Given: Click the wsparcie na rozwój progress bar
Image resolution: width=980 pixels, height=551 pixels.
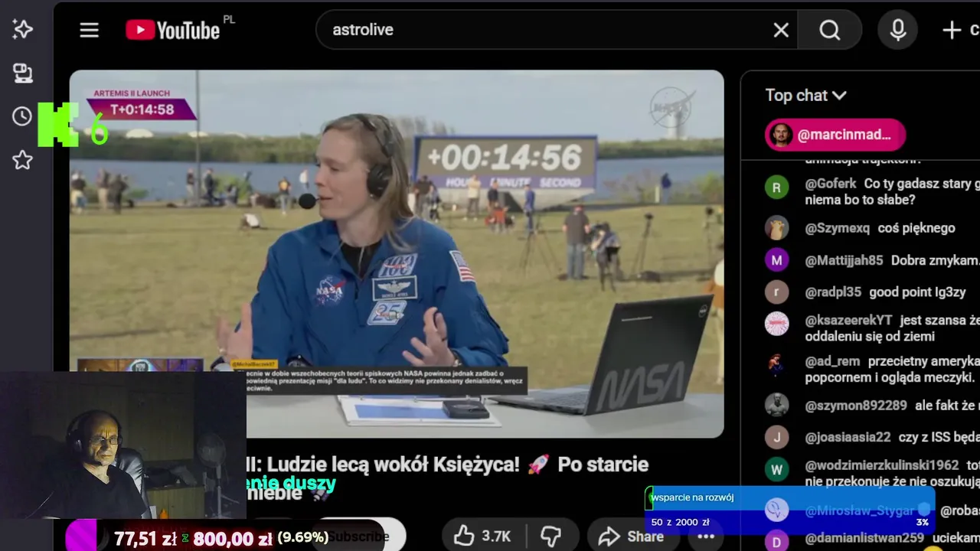Looking at the screenshot, I should point(789,511).
